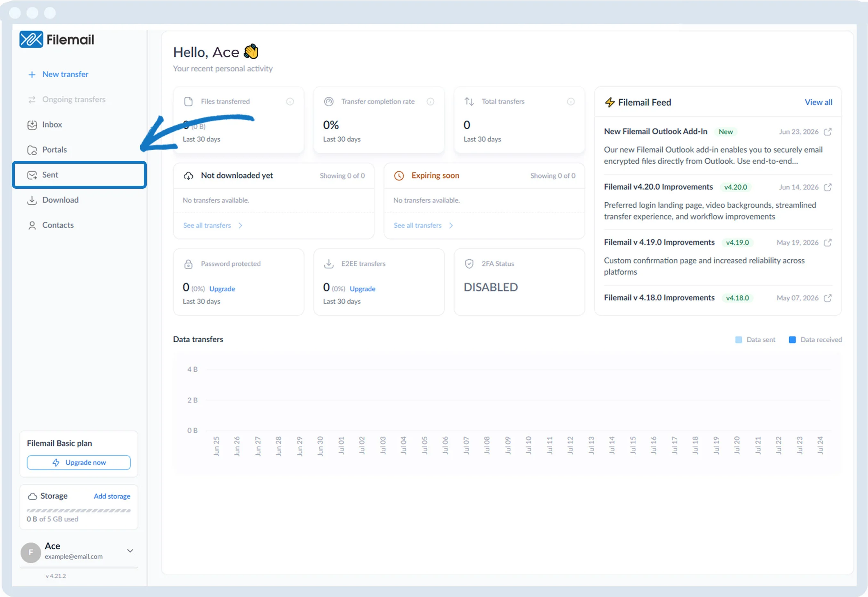Screen dimensions: 868x597
Task: Open the Download section
Action: point(60,200)
